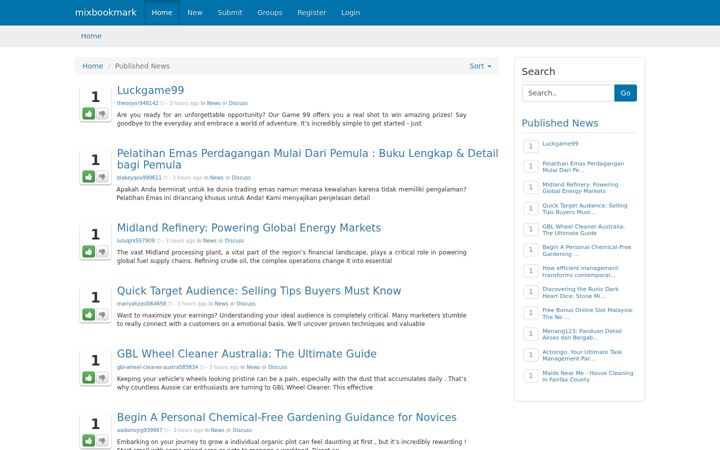Open GBL Wheel Cleaner Australia article title

[246, 354]
